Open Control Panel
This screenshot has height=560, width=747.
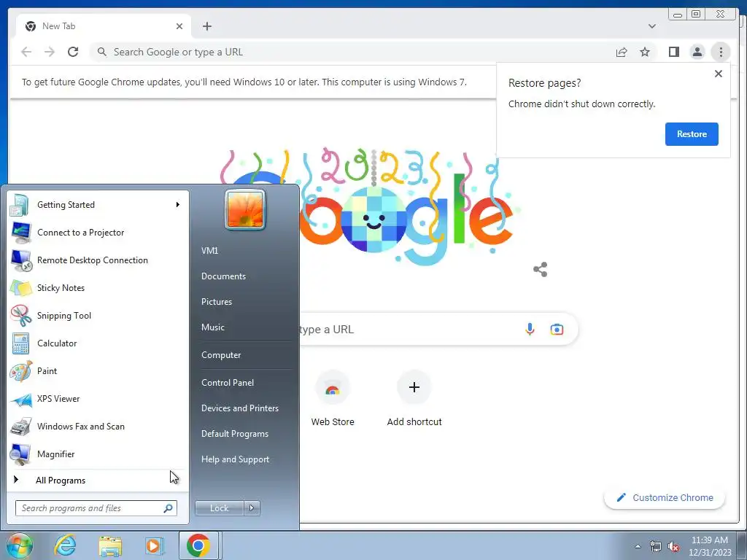pyautogui.click(x=228, y=382)
